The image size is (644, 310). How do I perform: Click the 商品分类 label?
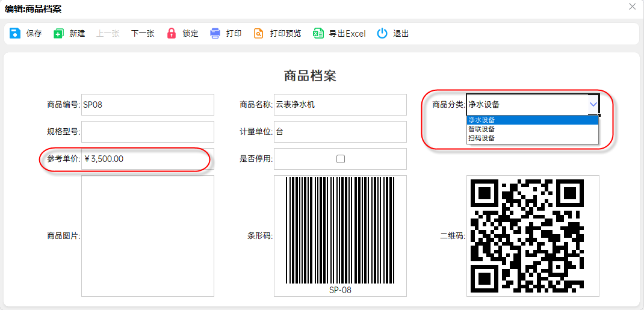coord(449,105)
